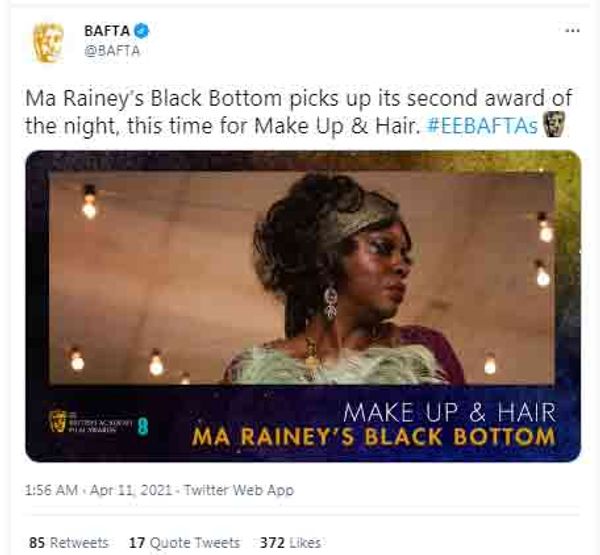
Task: Click the MAKE UP & HAIR caption text
Action: pyautogui.click(x=450, y=413)
